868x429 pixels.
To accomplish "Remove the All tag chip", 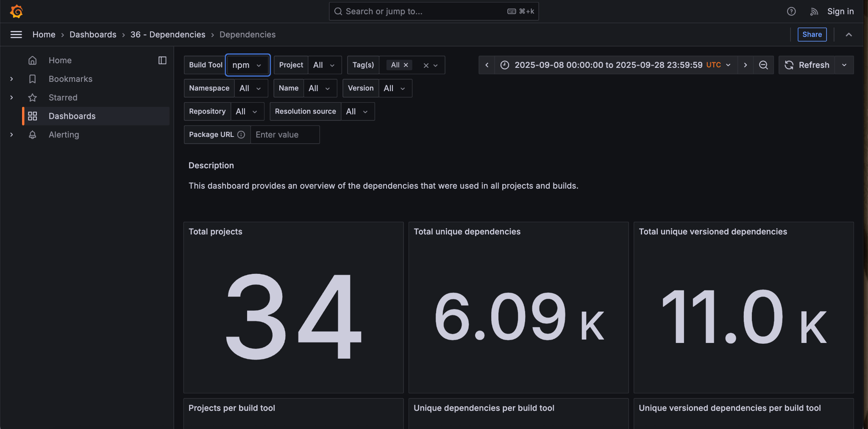I will 406,65.
